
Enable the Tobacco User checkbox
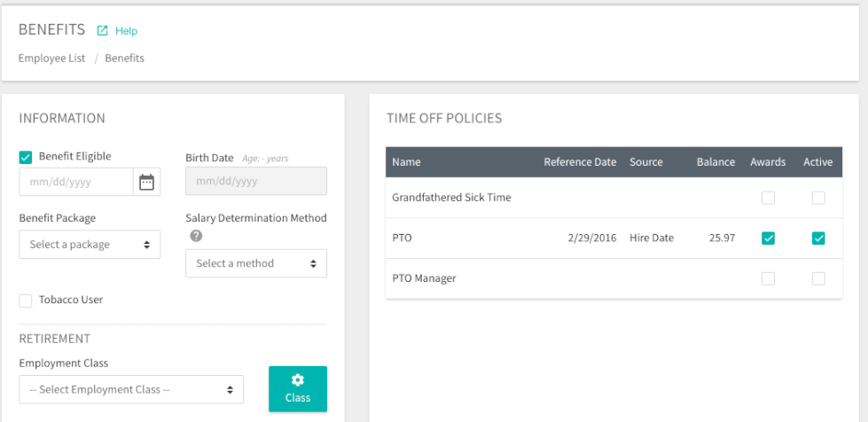pyautogui.click(x=26, y=301)
